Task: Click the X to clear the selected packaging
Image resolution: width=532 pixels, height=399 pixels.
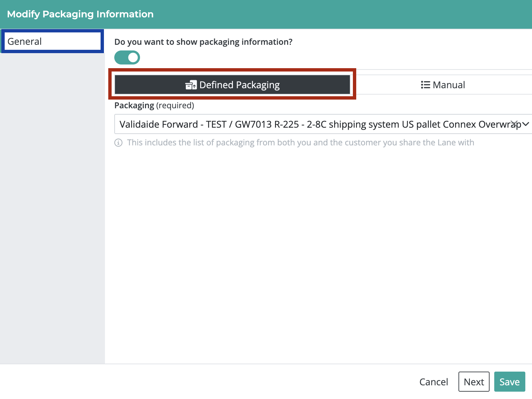Action: [514, 124]
